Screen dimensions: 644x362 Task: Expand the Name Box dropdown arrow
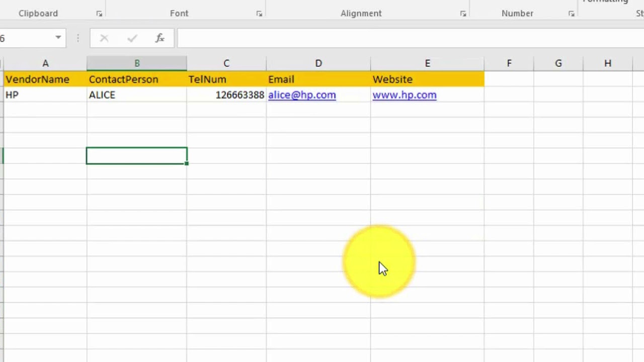[x=58, y=38]
